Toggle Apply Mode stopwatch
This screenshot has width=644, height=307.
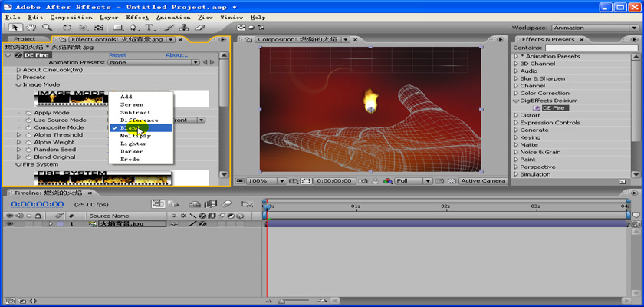point(28,113)
